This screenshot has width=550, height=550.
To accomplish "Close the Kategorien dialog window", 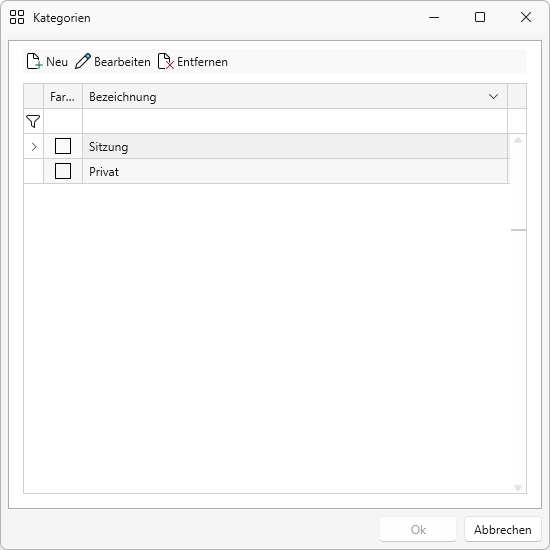I will click(526, 17).
